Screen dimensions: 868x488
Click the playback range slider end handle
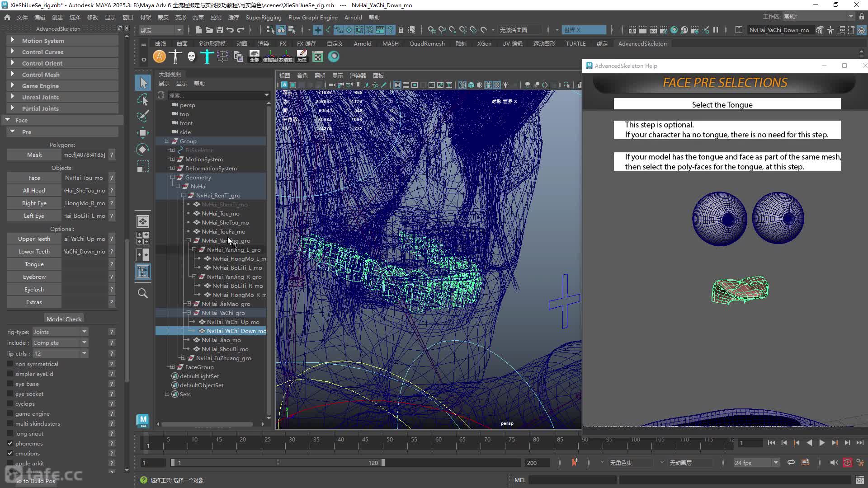(x=383, y=463)
